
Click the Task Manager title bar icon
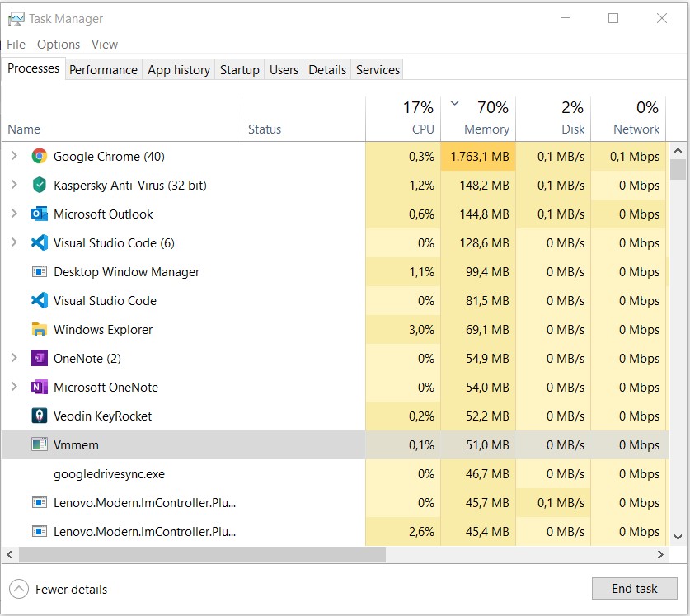(x=16, y=19)
